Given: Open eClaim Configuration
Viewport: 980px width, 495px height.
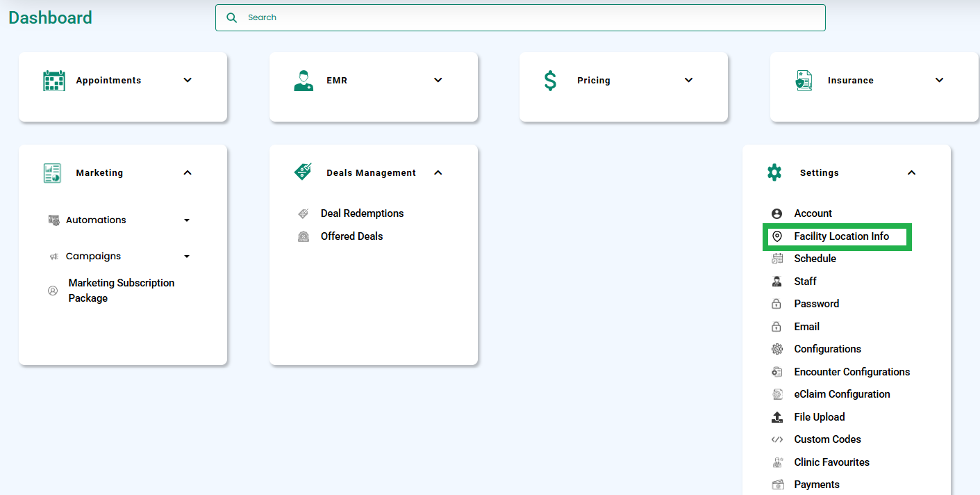Looking at the screenshot, I should click(x=842, y=394).
